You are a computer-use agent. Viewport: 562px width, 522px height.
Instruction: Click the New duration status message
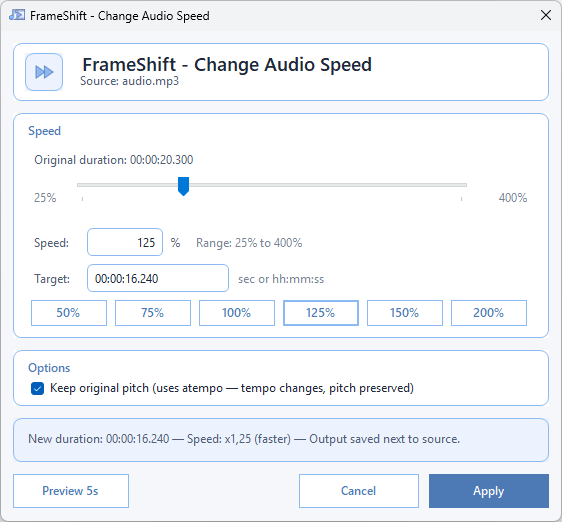(x=244, y=439)
